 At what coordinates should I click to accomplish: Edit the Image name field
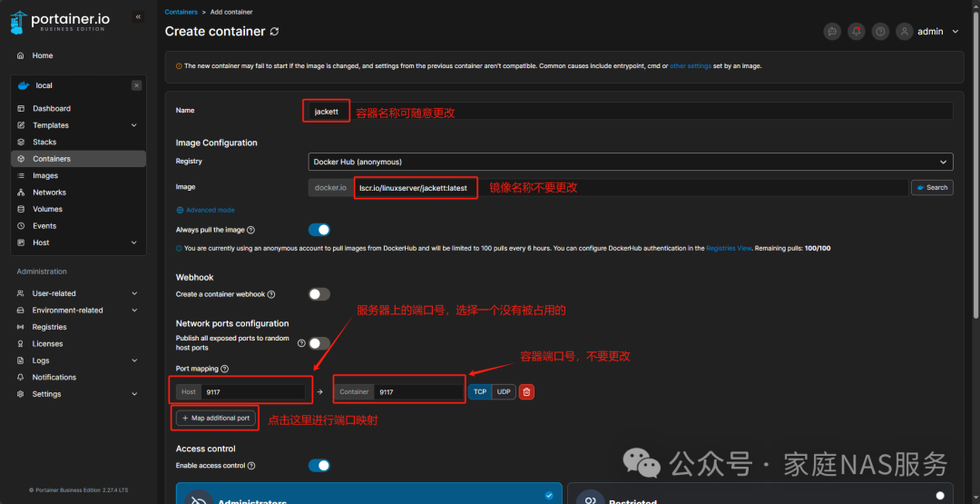click(631, 188)
